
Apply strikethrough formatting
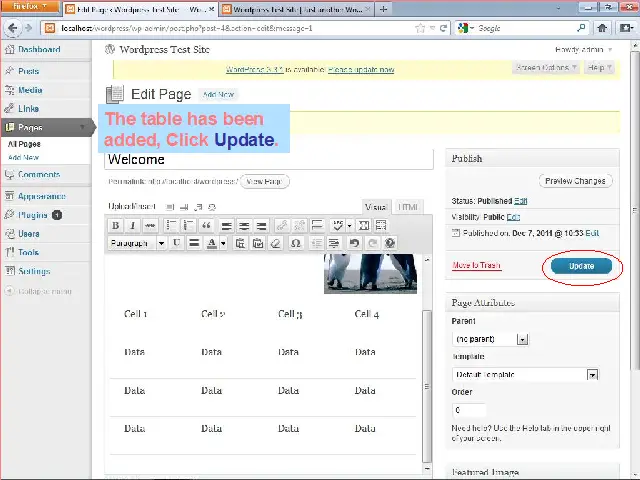tap(150, 225)
